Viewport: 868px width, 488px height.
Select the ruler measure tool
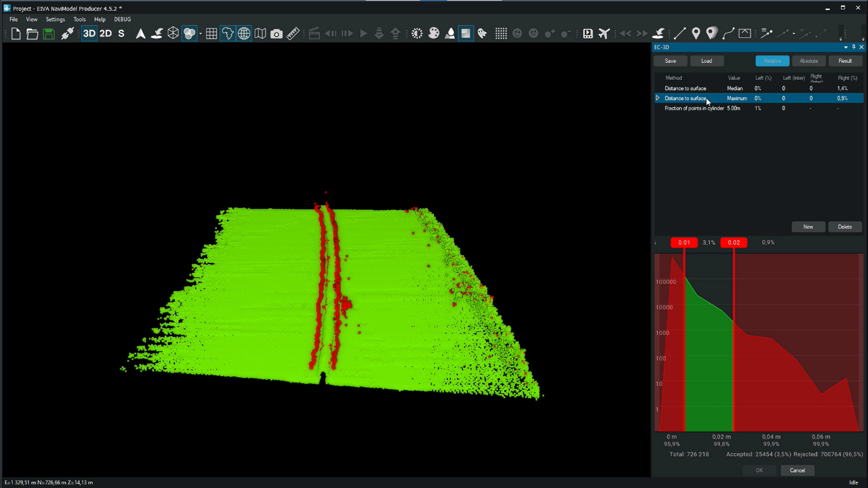(293, 34)
